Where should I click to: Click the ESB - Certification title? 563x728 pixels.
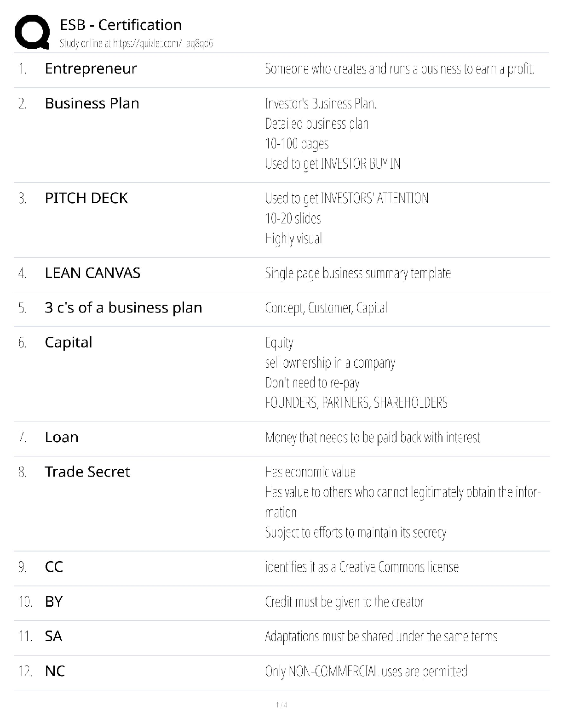tap(121, 25)
